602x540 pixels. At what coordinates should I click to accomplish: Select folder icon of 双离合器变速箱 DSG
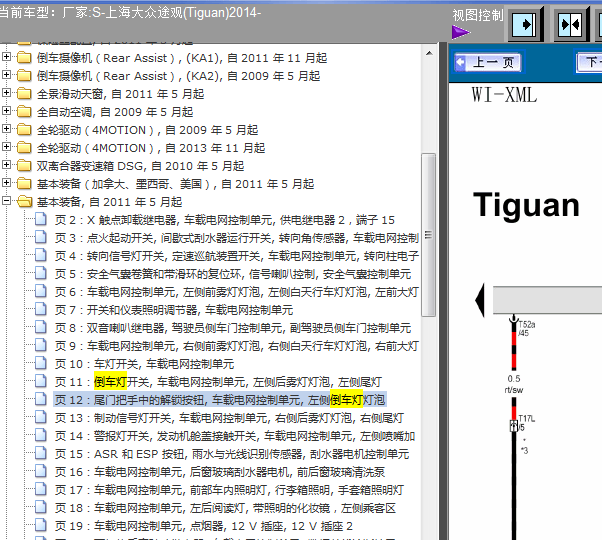(x=24, y=165)
